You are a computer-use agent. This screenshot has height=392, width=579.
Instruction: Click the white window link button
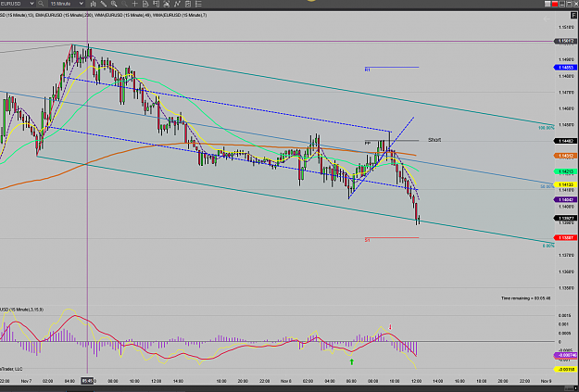(548, 4)
